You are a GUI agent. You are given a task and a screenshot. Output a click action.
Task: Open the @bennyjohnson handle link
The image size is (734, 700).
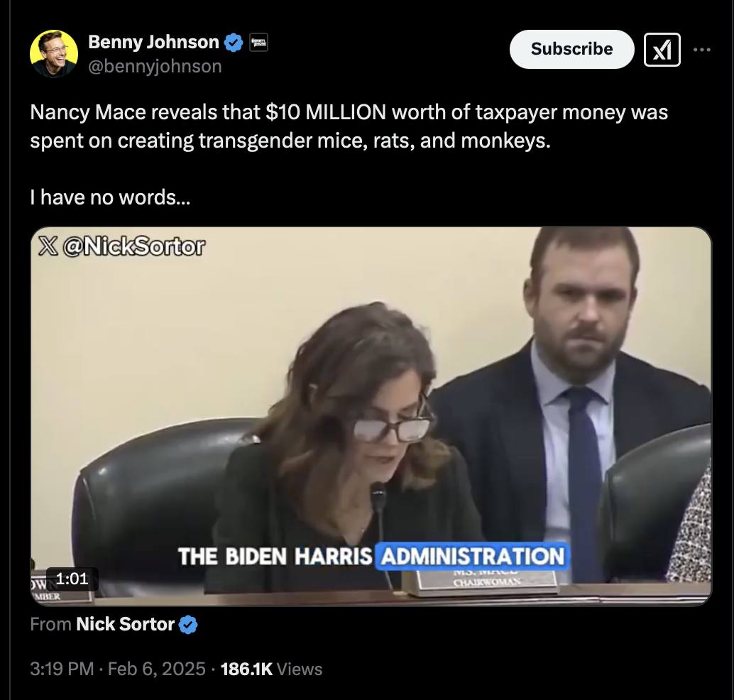coord(155,67)
